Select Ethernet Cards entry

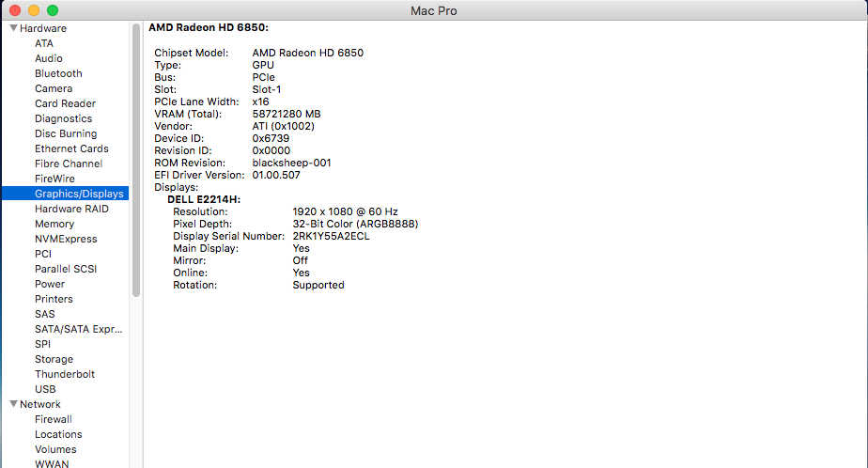pyautogui.click(x=72, y=148)
